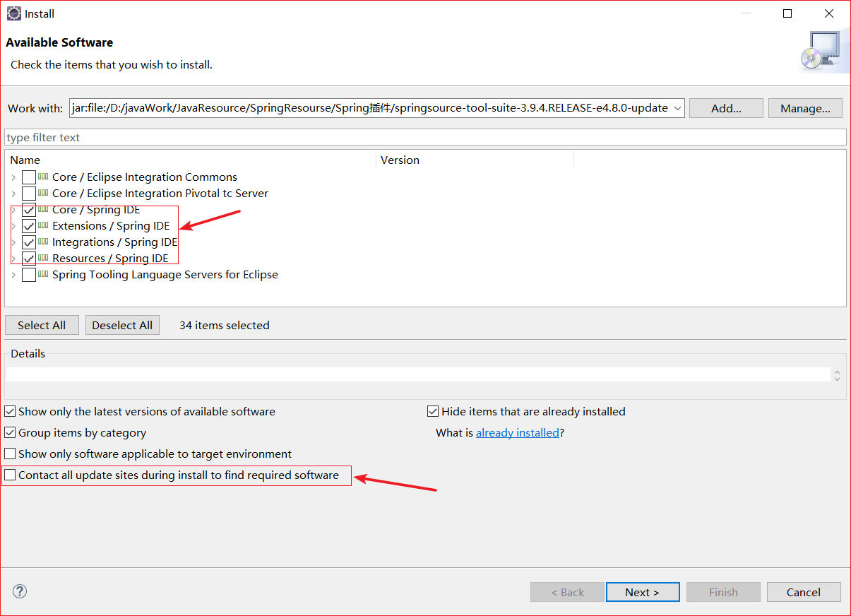Viewport: 851px width, 616px height.
Task: Sort by the Version column header
Action: click(475, 160)
